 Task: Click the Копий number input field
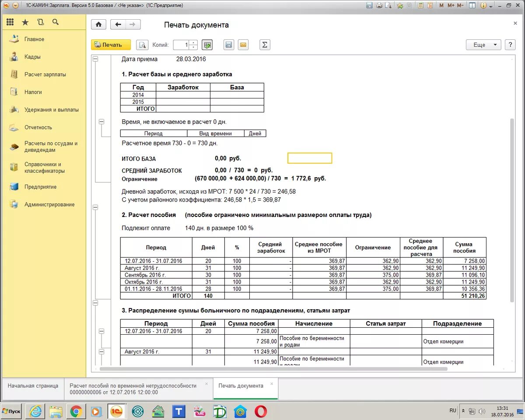click(181, 45)
